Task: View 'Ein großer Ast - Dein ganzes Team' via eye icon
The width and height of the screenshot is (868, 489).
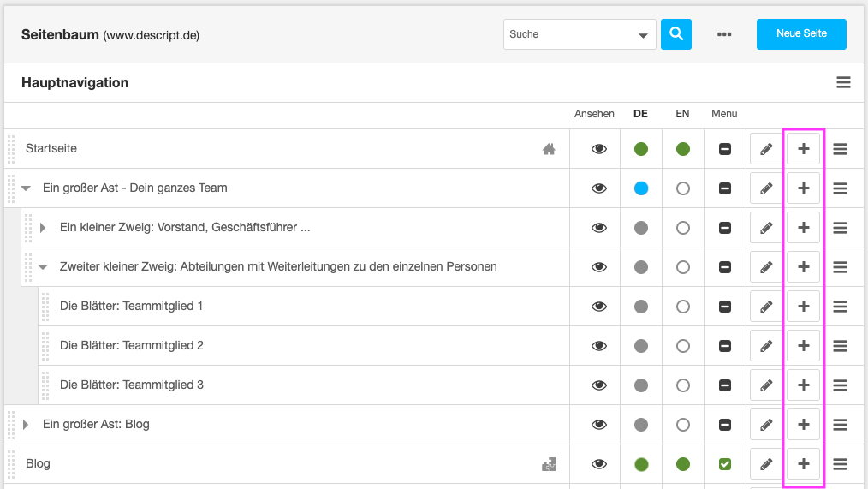Action: 599,188
